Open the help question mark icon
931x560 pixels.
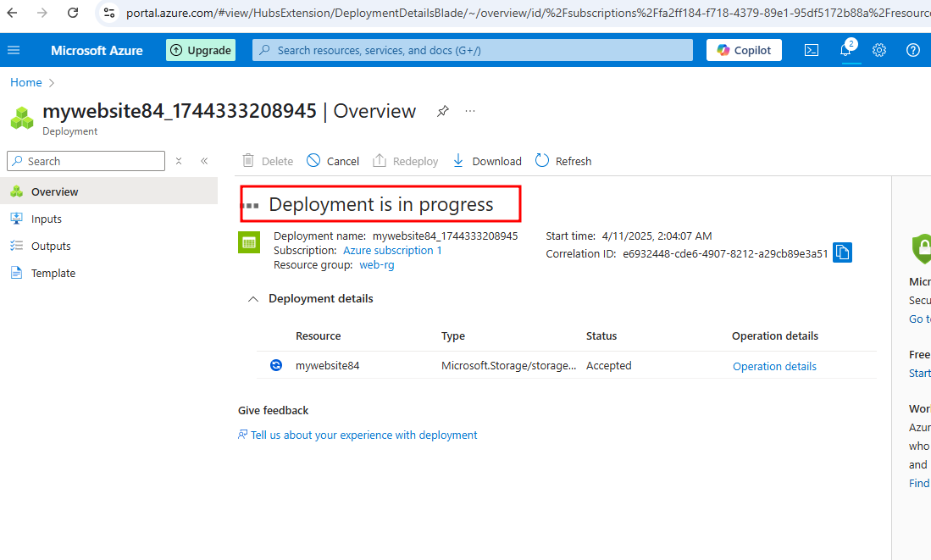point(913,51)
